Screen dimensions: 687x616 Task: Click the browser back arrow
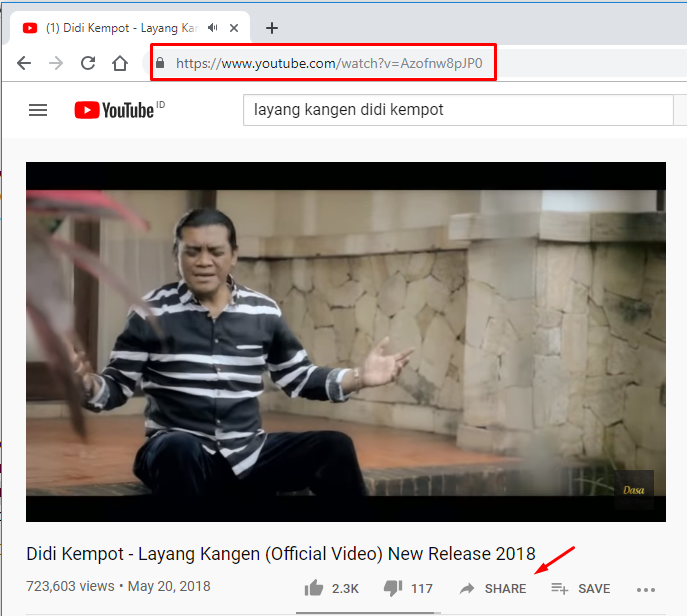[24, 64]
